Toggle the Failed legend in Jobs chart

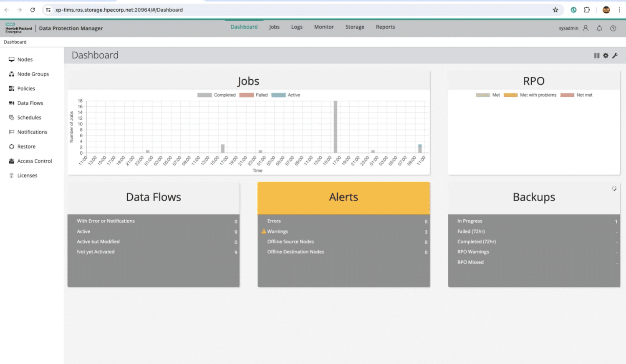tap(254, 95)
